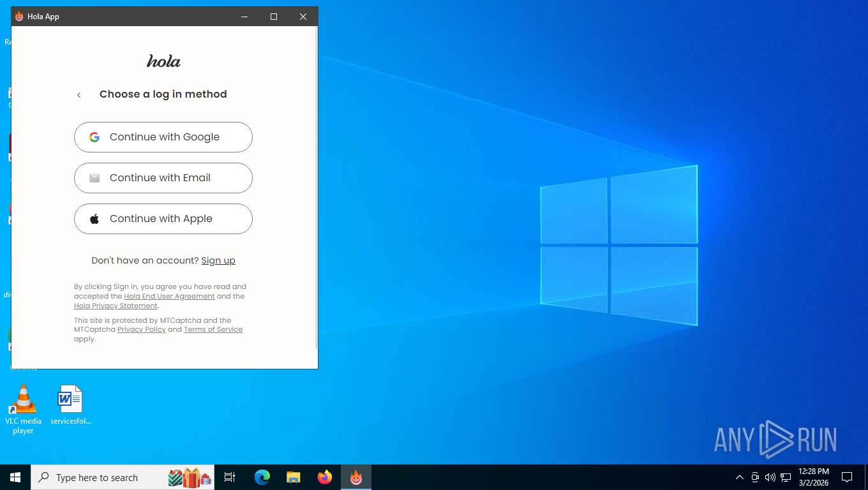Open the MTCaptcha Terms of Service link

[213, 329]
